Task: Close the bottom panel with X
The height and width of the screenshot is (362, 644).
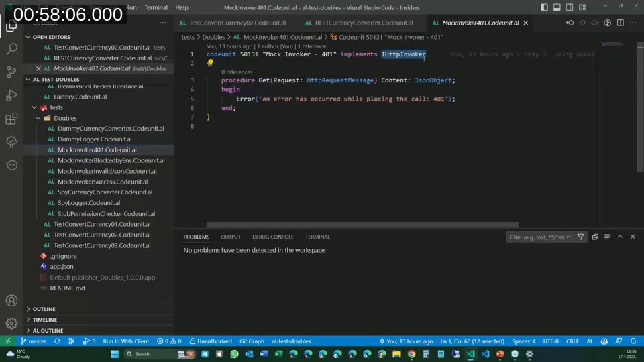Action: click(x=633, y=237)
